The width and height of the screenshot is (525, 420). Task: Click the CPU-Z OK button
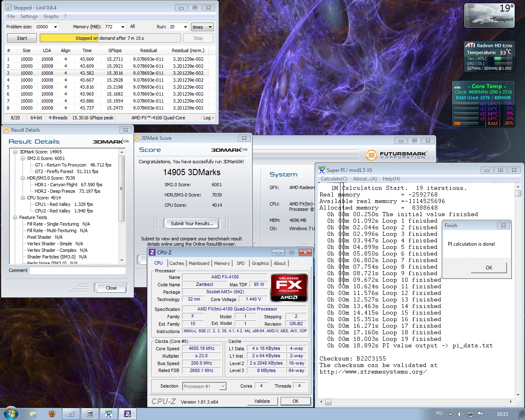[x=295, y=401]
